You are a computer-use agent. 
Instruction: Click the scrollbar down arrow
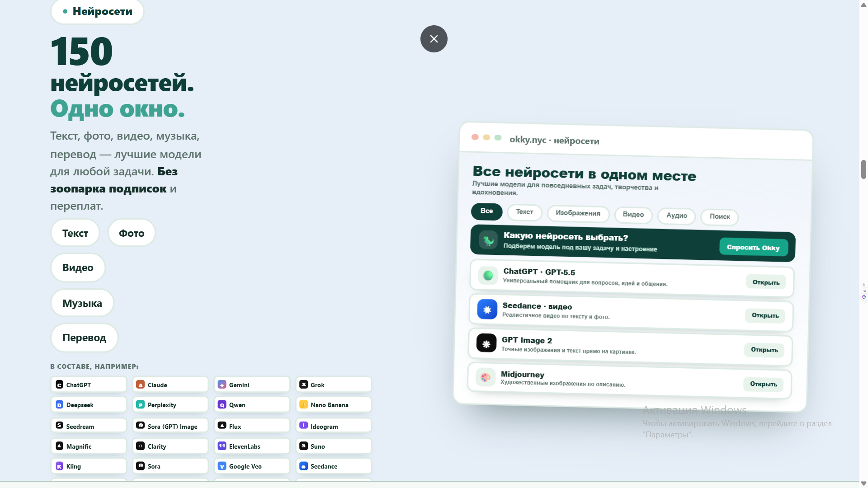pos(863,483)
